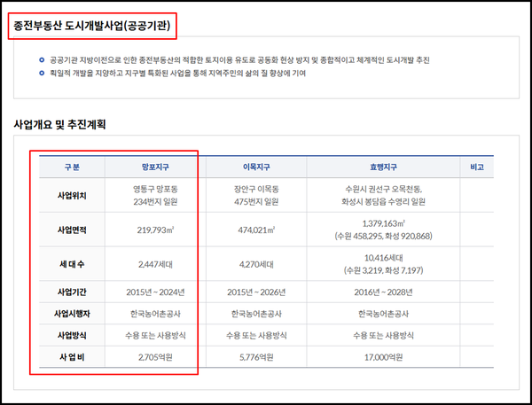Click the 망포지구 column header
The image size is (532, 405).
click(155, 167)
